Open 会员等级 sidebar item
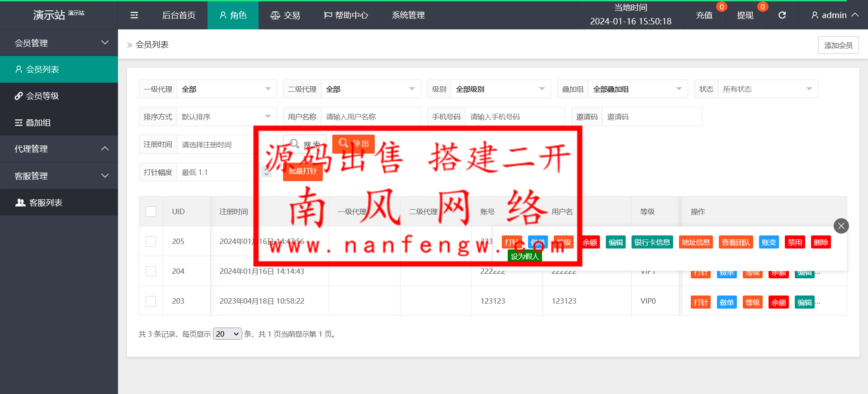 59,96
